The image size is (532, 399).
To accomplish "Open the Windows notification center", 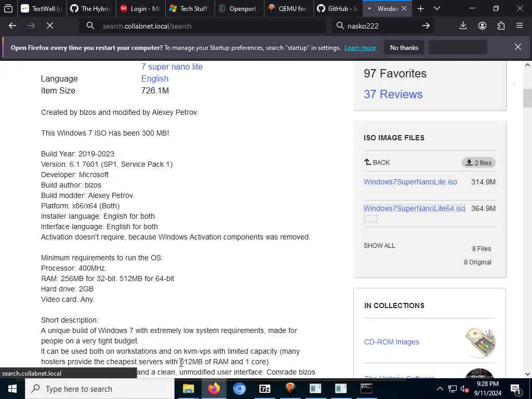I will click(x=515, y=389).
